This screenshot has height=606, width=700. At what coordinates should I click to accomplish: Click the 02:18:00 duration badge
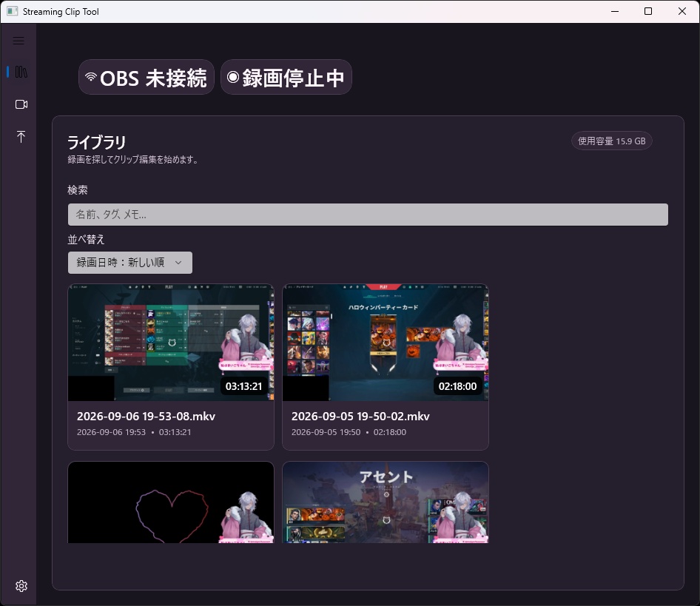(x=457, y=386)
